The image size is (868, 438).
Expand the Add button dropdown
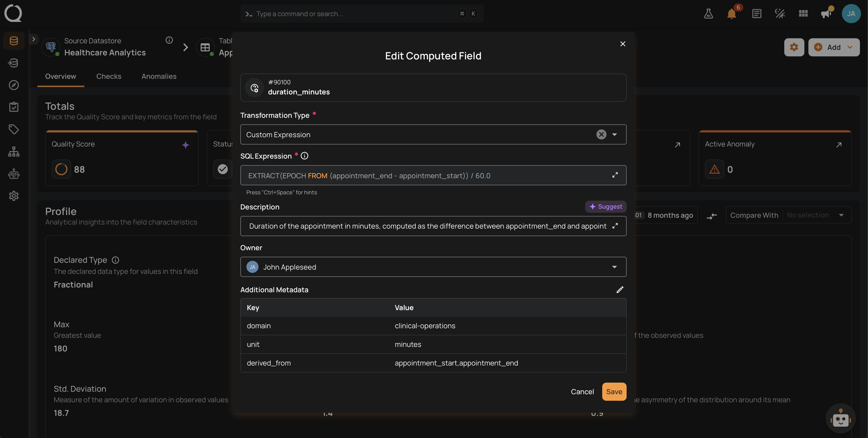(x=850, y=47)
